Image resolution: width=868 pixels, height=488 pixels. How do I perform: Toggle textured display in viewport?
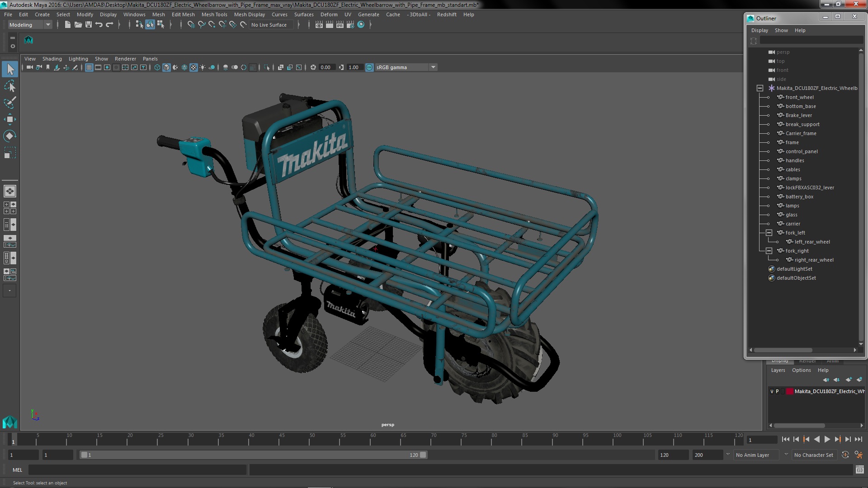point(193,67)
